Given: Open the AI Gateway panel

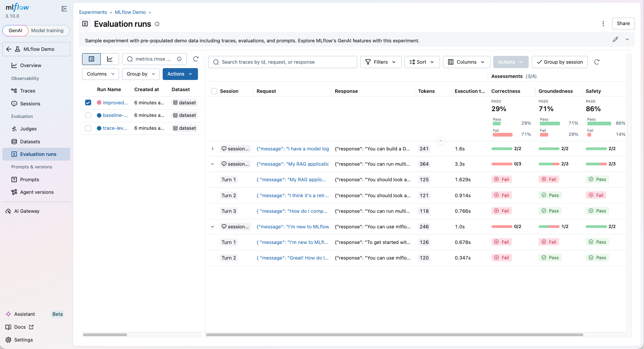Looking at the screenshot, I should point(26,211).
